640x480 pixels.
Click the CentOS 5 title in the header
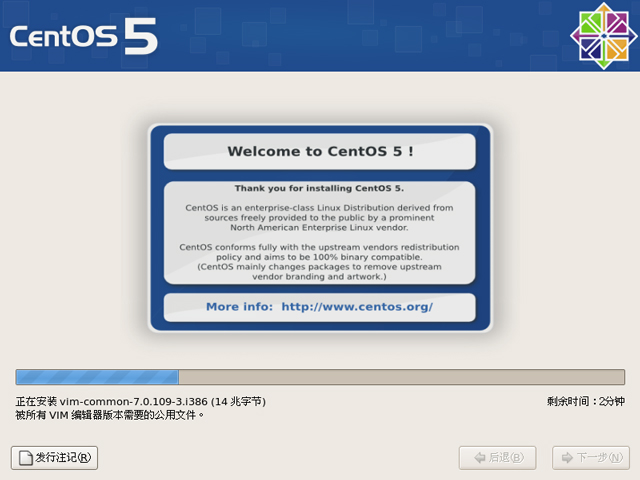coord(84,36)
